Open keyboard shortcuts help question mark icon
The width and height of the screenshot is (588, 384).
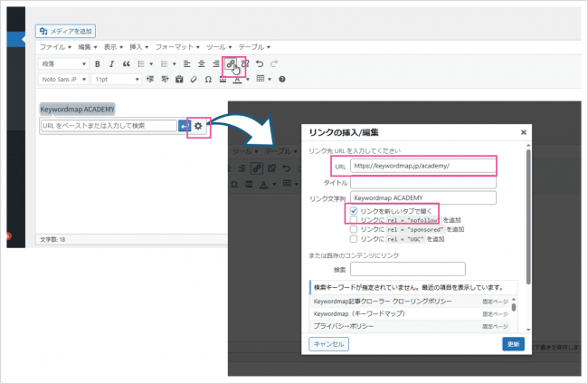(282, 79)
